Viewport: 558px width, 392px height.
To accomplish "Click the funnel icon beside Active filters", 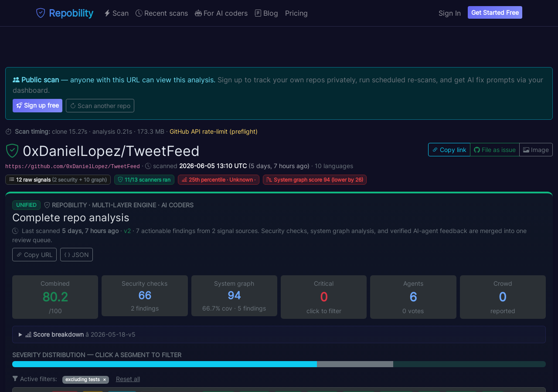I will point(15,378).
